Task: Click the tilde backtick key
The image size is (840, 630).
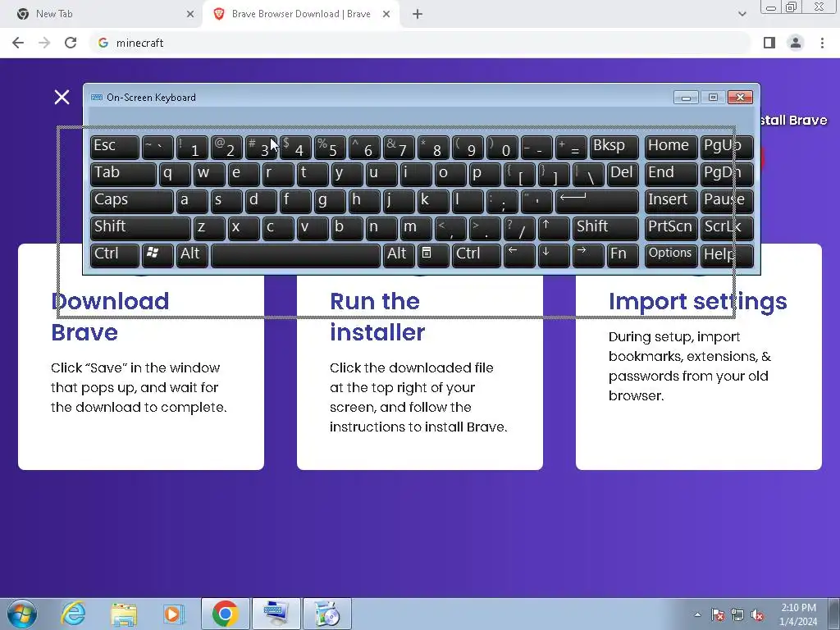Action: [x=157, y=147]
